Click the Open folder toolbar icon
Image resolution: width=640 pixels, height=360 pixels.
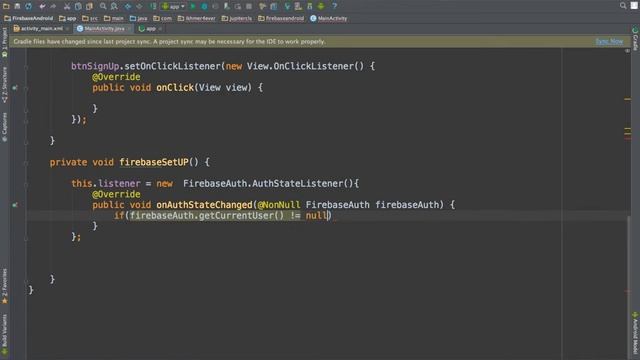tap(6, 6)
